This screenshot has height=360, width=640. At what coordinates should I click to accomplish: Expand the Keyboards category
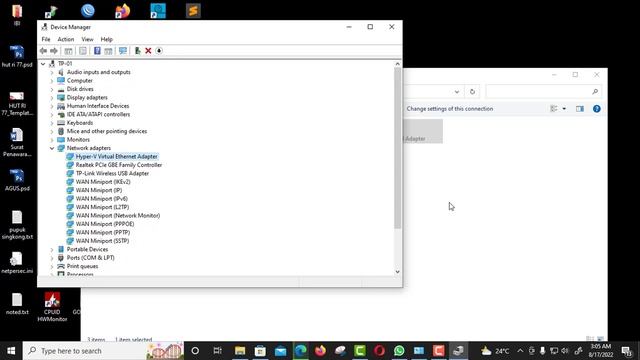(x=52, y=123)
